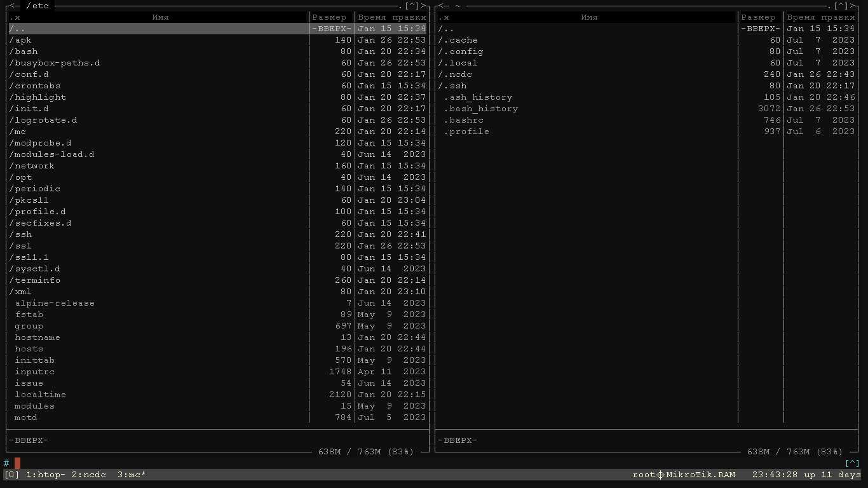Select /network directory
The height and width of the screenshot is (488, 868).
tap(218, 166)
